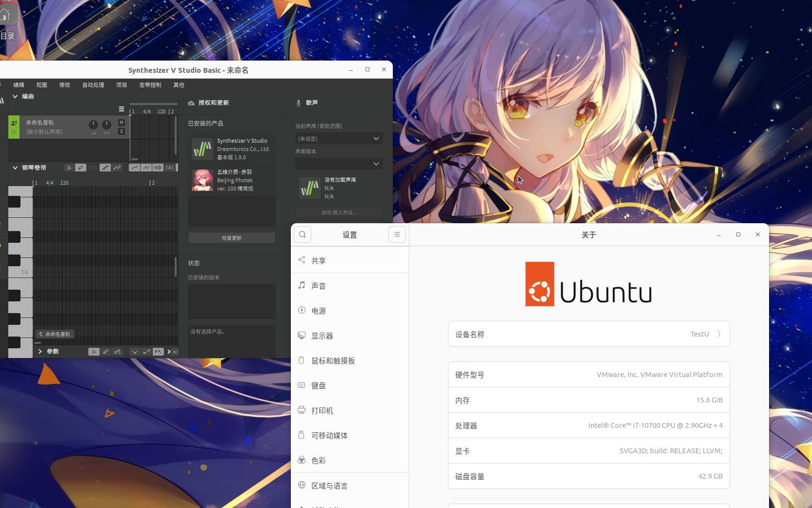Open the 设备名称 TestU row
The width and height of the screenshot is (812, 508).
[589, 334]
